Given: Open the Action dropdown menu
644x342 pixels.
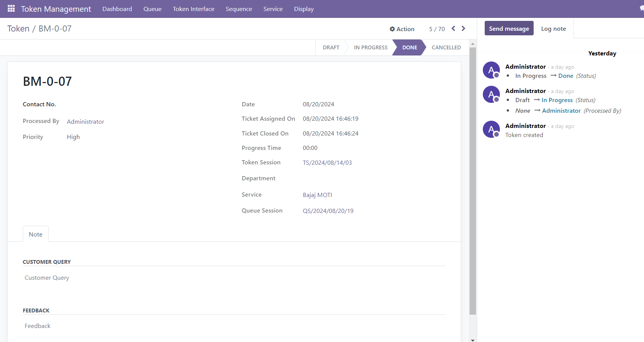Looking at the screenshot, I should (x=402, y=29).
